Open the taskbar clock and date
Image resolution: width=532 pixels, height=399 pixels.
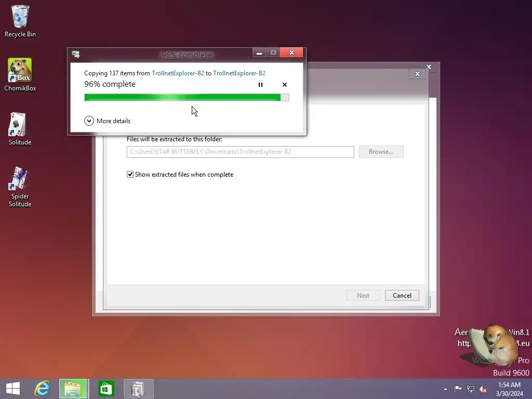(510, 389)
